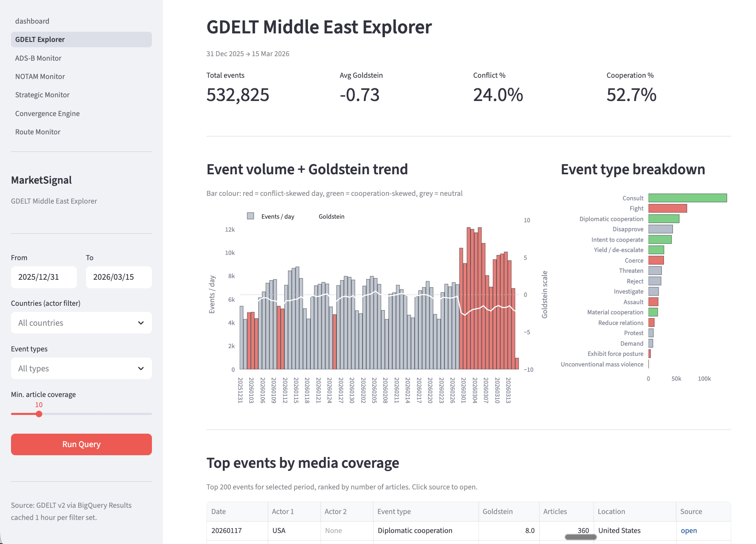The height and width of the screenshot is (544, 756).
Task: Click the Consult bar in event breakdown
Action: tap(687, 198)
